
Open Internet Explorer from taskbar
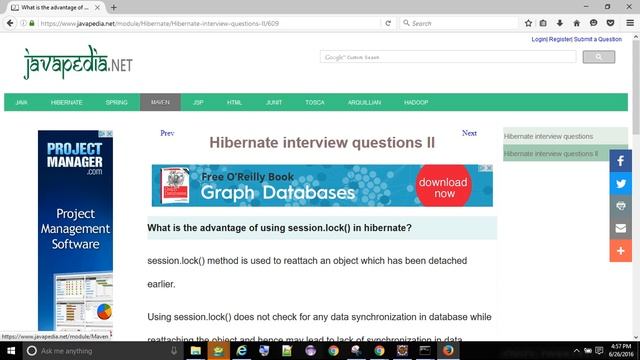point(241,351)
